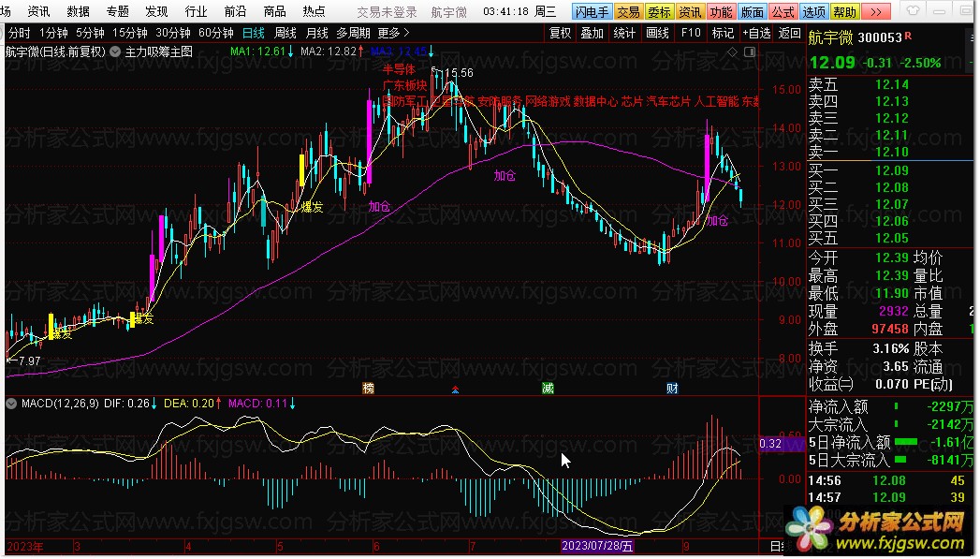Open the 前沿 top menu item
This screenshot has height=559, width=980.
pos(235,11)
